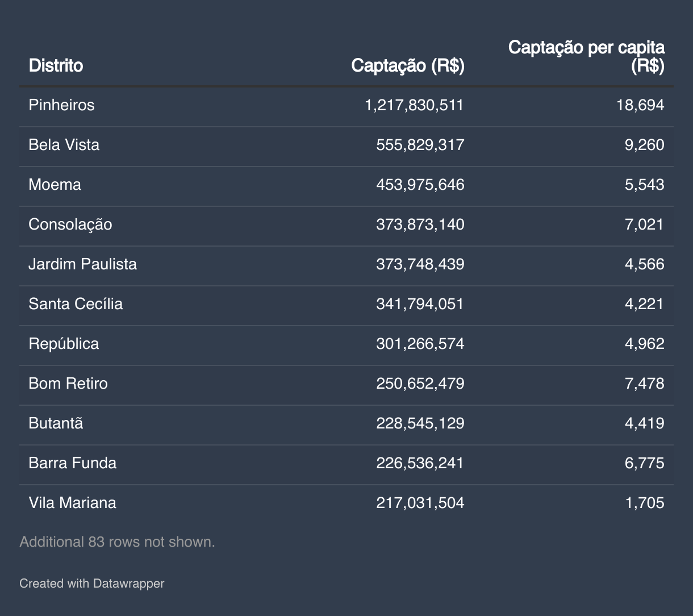Click the Consolação district cell
The height and width of the screenshot is (616, 693).
pos(70,224)
